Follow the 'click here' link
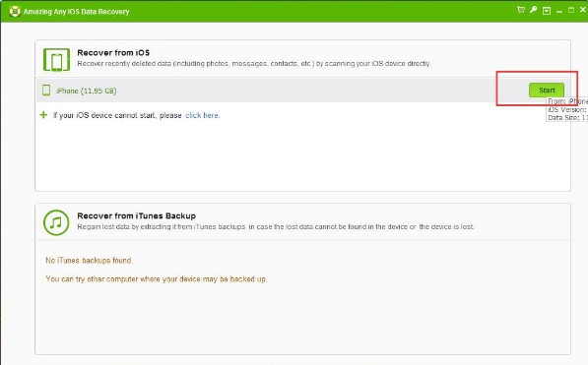This screenshot has height=365, width=588. (203, 115)
